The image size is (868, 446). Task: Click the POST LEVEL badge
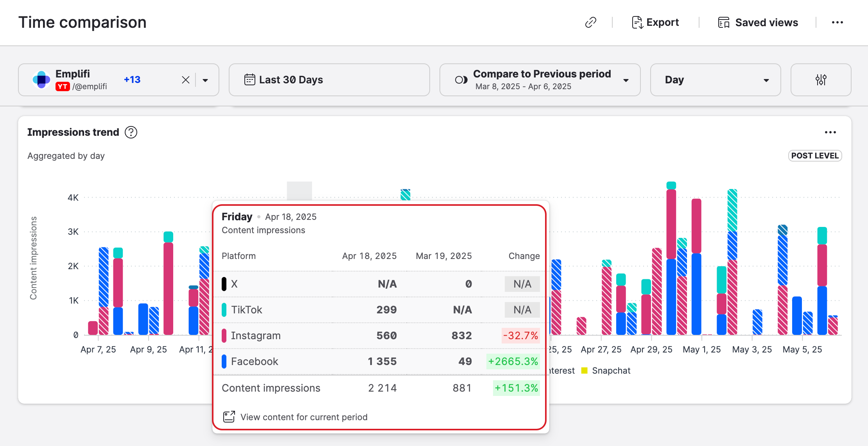[815, 156]
